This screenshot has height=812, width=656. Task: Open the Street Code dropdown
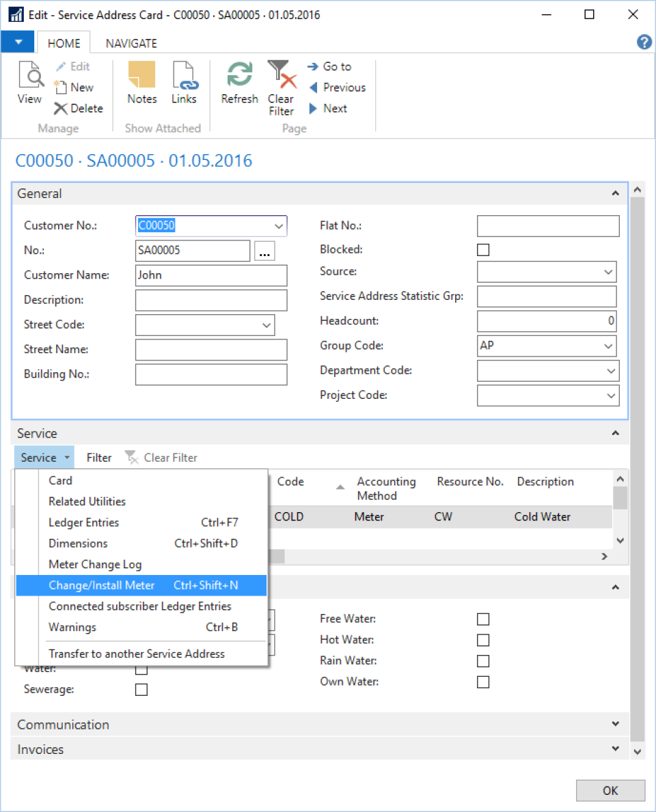point(266,325)
